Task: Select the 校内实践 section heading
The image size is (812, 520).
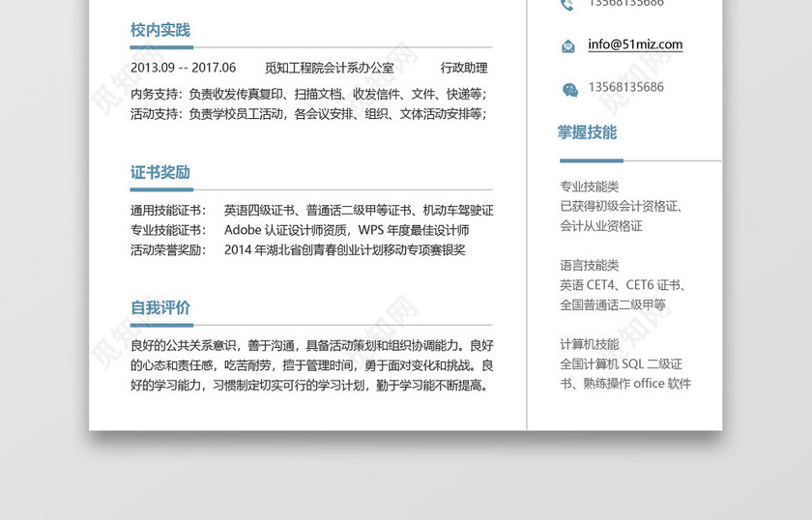Action: (x=160, y=30)
